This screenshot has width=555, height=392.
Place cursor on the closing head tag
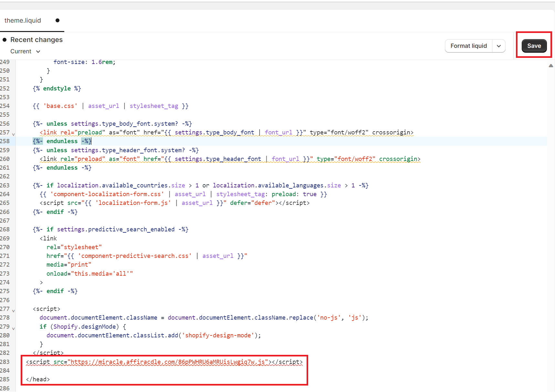coord(38,379)
